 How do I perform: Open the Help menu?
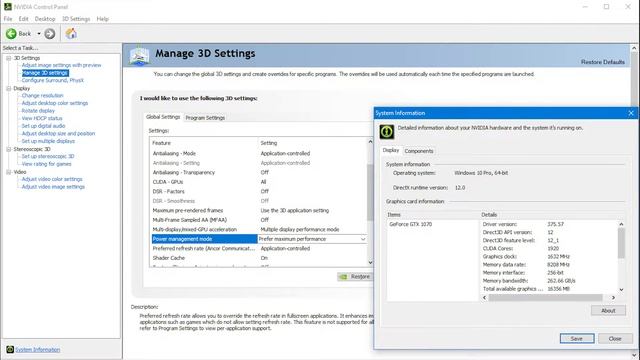(x=102, y=19)
